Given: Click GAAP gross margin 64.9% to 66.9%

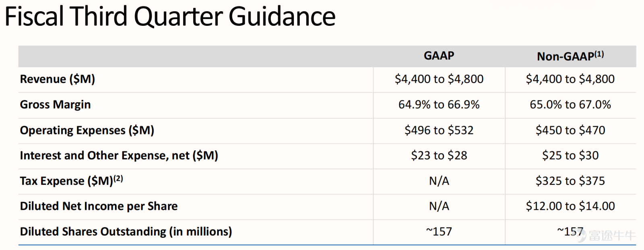Looking at the screenshot, I should (x=439, y=105).
